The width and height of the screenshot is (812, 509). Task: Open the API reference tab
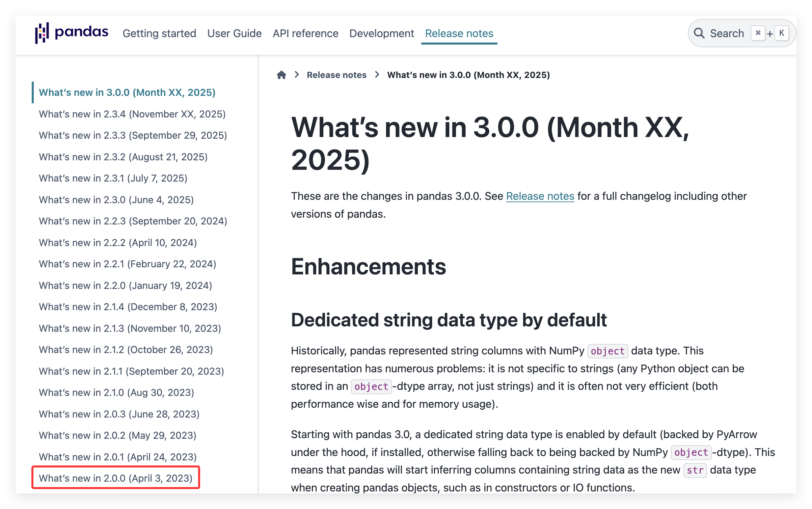tap(305, 33)
